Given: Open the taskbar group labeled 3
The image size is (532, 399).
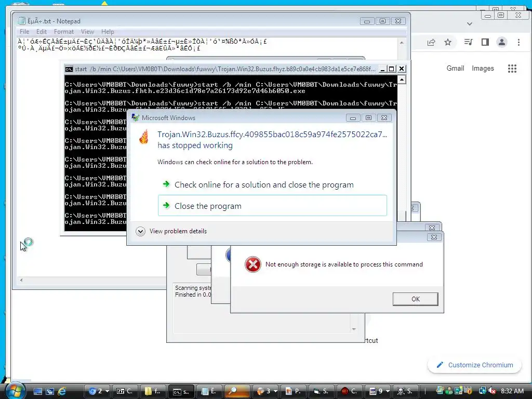Looking at the screenshot, I should 265,391.
